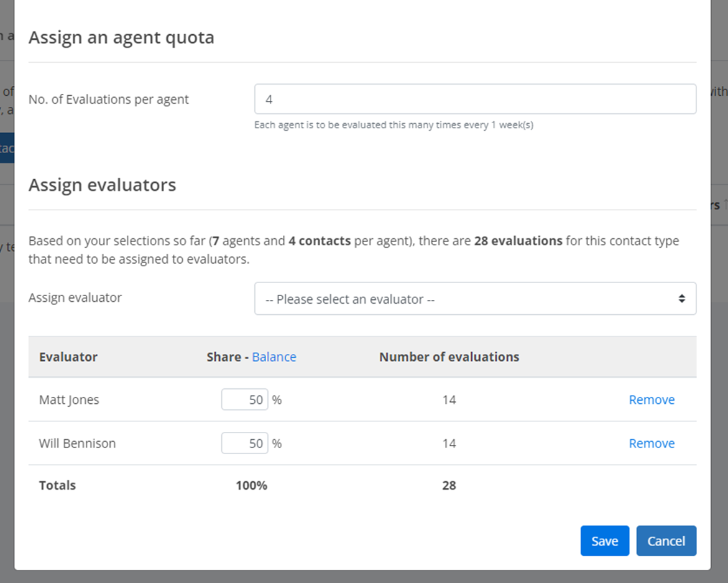The width and height of the screenshot is (728, 583).
Task: Click the Evaluator column header
Action: point(68,357)
